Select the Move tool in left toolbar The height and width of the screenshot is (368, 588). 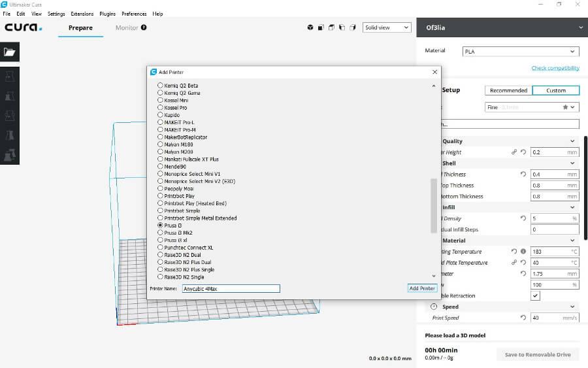(x=10, y=76)
